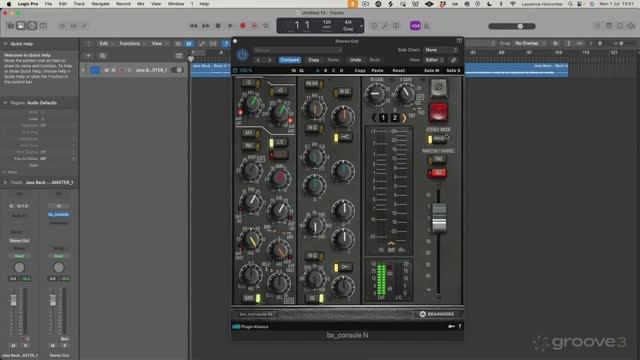The image size is (640, 360).
Task: Collapse the Quick Help section
Action: [x=5, y=44]
